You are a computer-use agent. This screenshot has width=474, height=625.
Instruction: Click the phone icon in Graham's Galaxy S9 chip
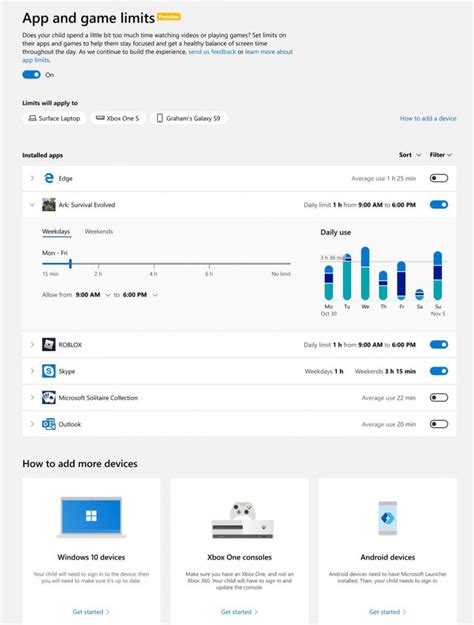coord(159,118)
